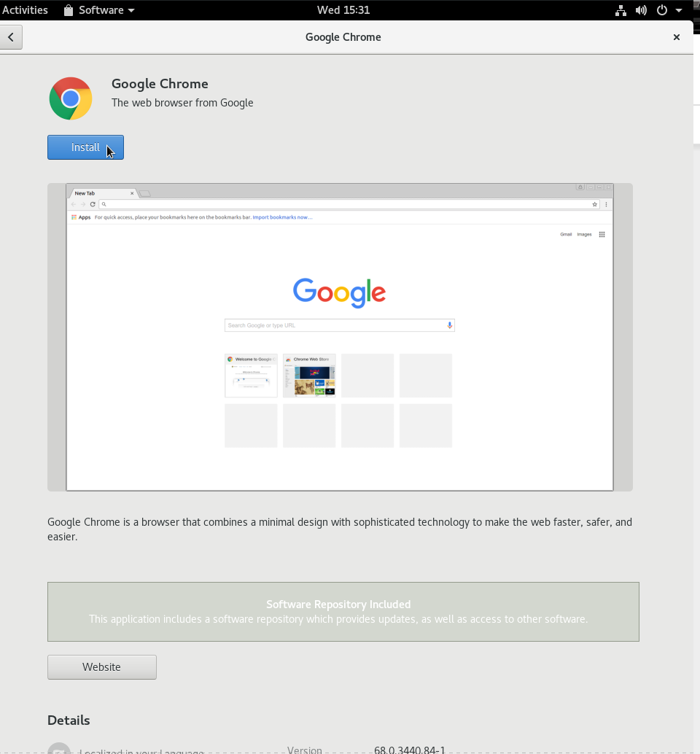The image size is (700, 754).
Task: Open the Chrome screenshot preview image
Action: (340, 337)
